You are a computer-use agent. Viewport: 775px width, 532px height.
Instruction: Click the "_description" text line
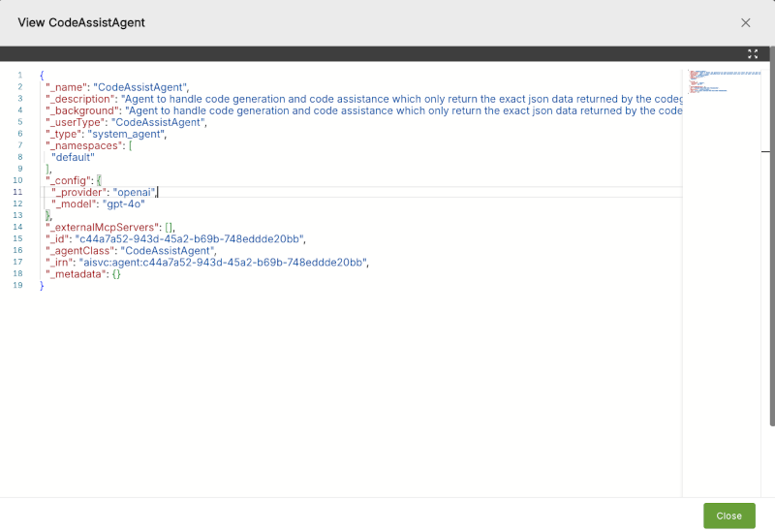(364, 99)
